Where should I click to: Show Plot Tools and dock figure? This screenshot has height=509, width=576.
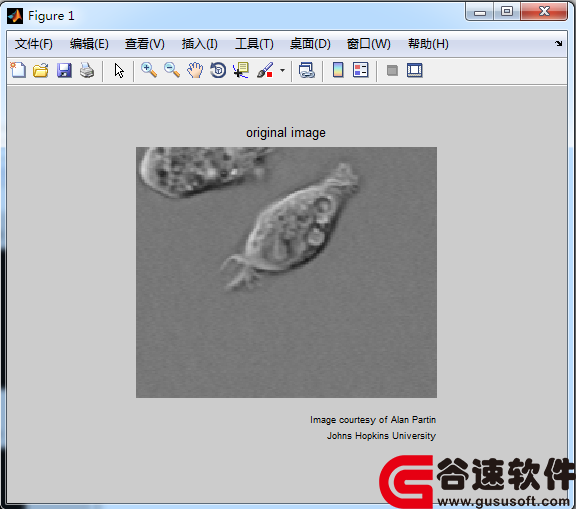[415, 70]
